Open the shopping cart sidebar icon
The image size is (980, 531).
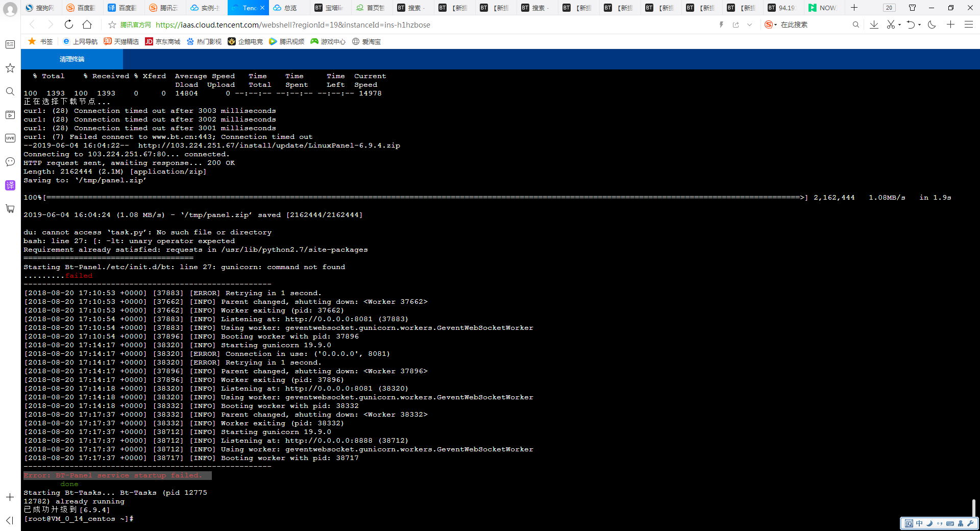[10, 209]
